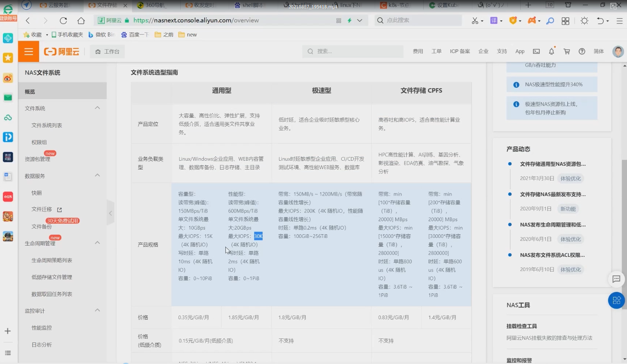This screenshot has width=627, height=364.
Task: Open the help question mark icon
Action: [582, 51]
